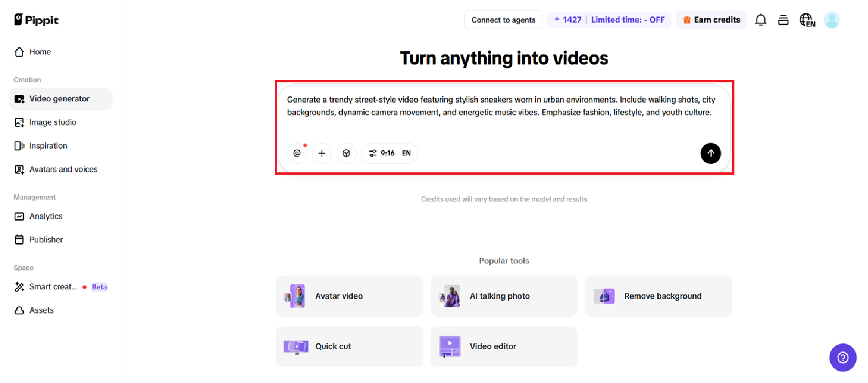Click the Analytics chart icon
The image size is (868, 383).
pyautogui.click(x=19, y=216)
